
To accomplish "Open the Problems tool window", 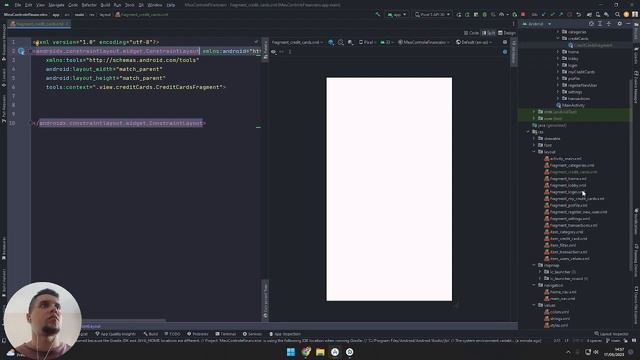I will tap(198, 334).
